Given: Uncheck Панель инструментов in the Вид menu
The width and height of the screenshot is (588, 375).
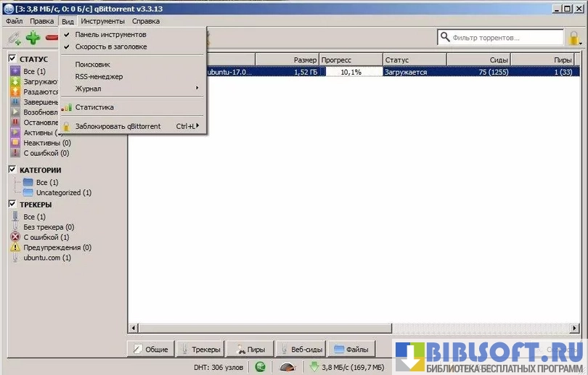Looking at the screenshot, I should [110, 34].
